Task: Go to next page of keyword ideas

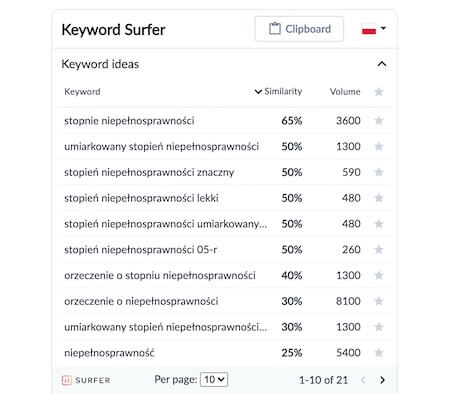Action: point(382,380)
